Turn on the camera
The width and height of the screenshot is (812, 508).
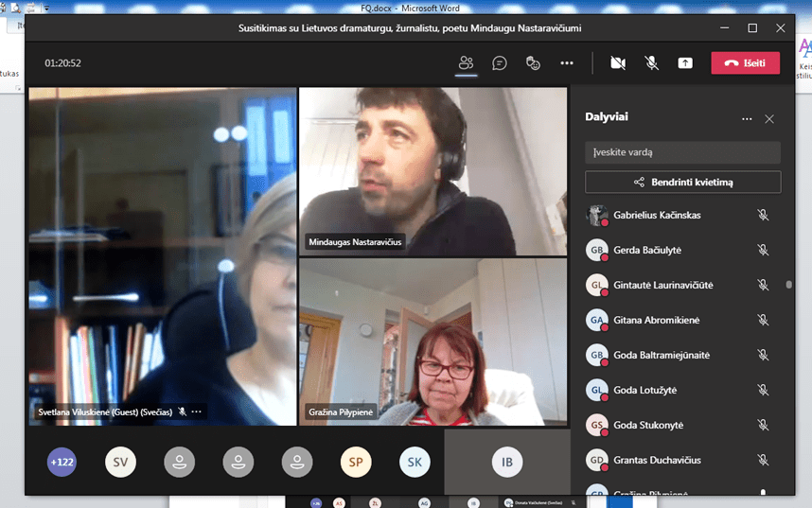click(618, 63)
